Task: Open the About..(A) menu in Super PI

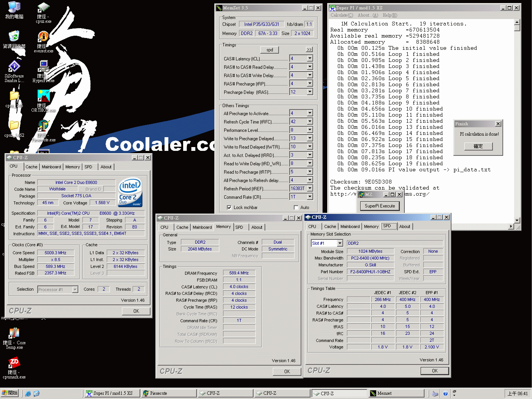Action: pos(367,15)
